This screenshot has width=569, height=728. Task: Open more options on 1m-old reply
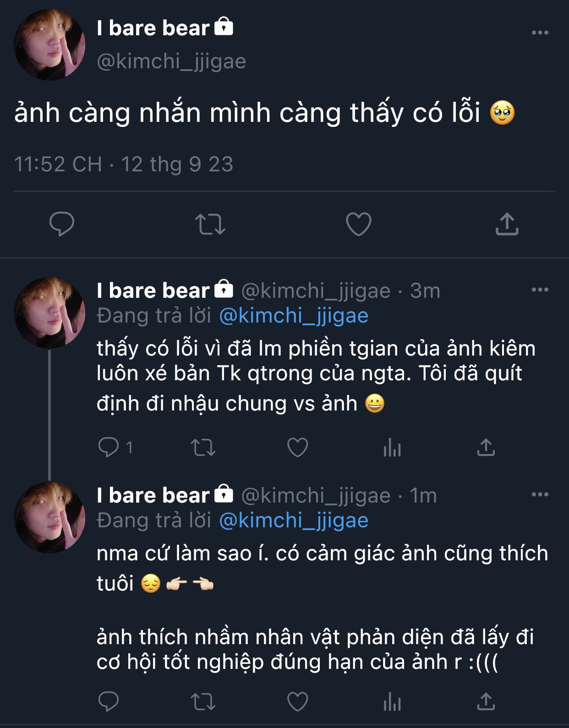tap(540, 495)
